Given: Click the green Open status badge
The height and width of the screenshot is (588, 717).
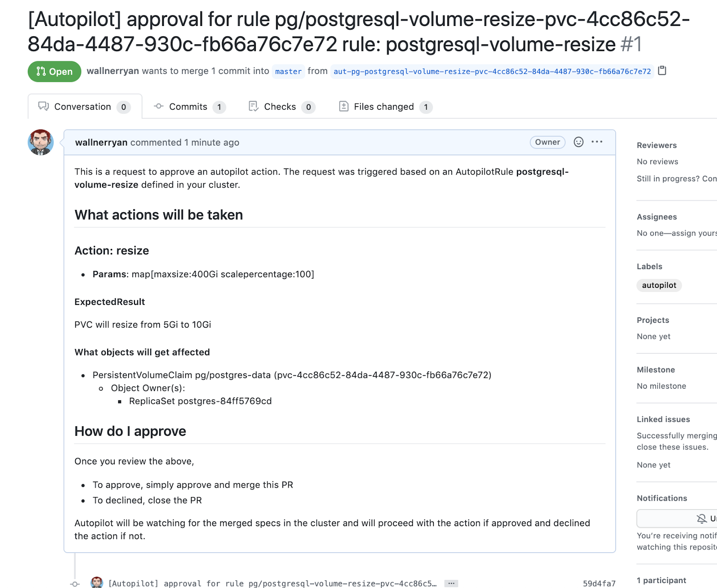Looking at the screenshot, I should [x=54, y=71].
